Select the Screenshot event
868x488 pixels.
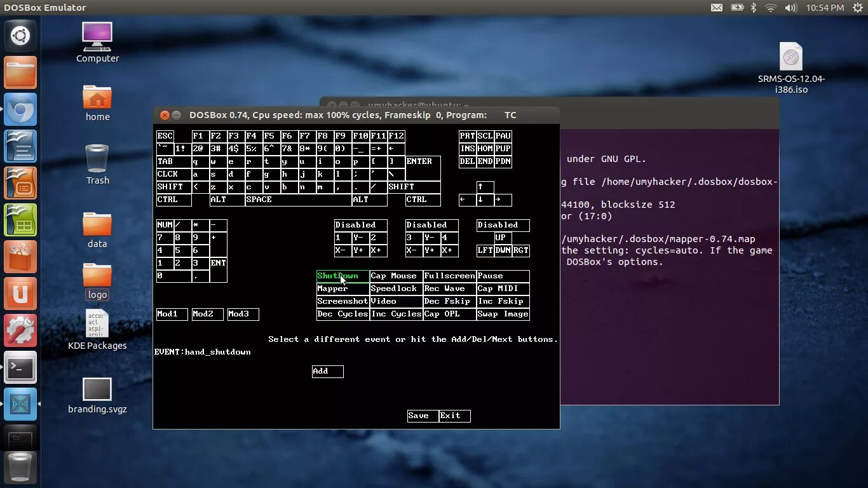point(342,301)
